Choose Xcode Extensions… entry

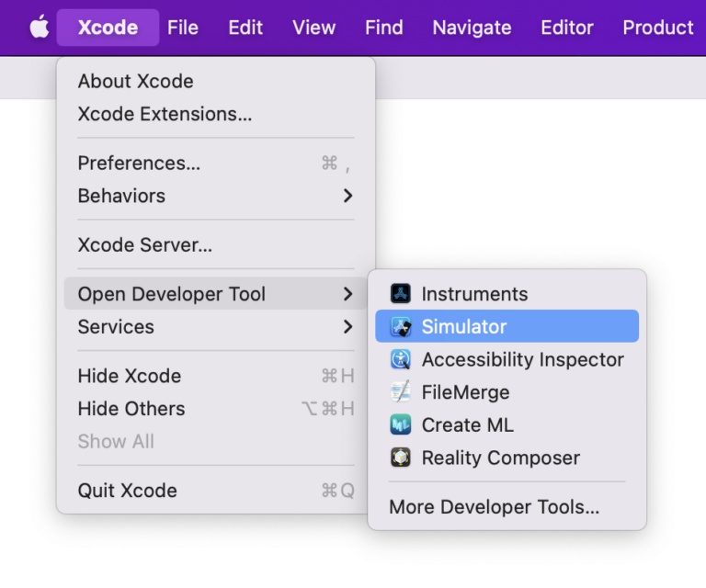pos(165,114)
